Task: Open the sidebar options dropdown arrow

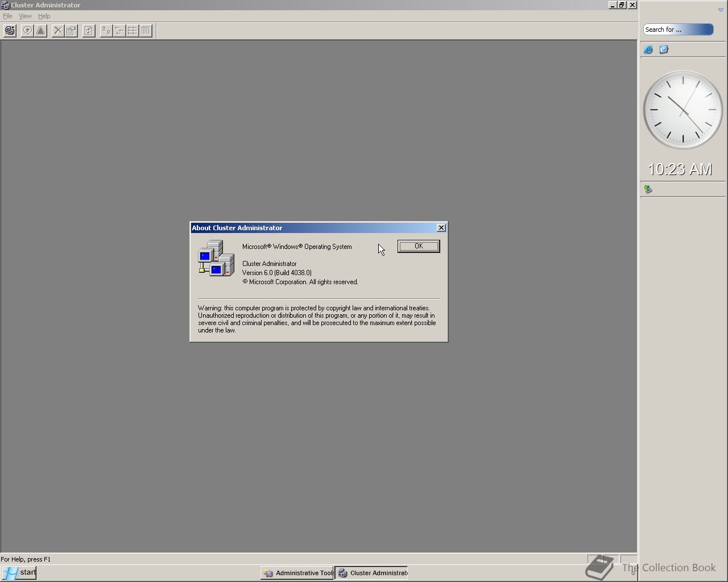Action: (721, 10)
